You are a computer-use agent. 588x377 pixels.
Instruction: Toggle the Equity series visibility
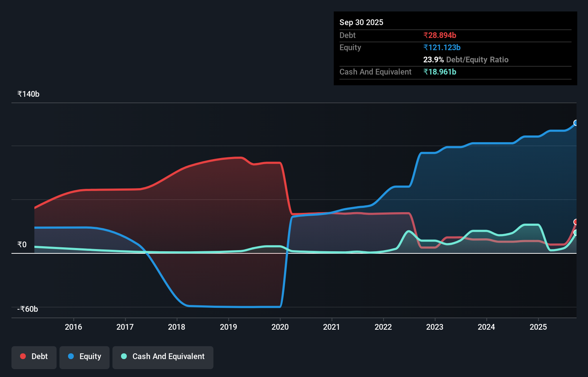[x=84, y=357]
